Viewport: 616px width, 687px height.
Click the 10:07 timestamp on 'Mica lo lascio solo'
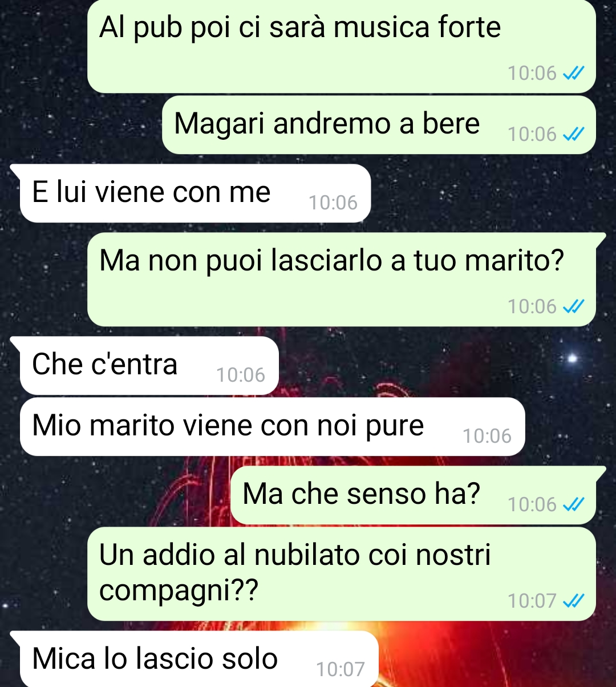[x=340, y=669]
